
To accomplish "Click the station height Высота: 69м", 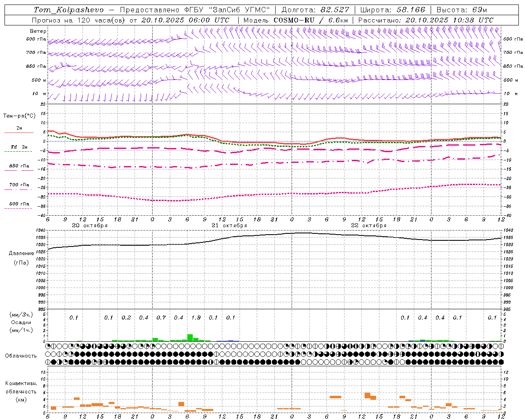I will pyautogui.click(x=462, y=10).
